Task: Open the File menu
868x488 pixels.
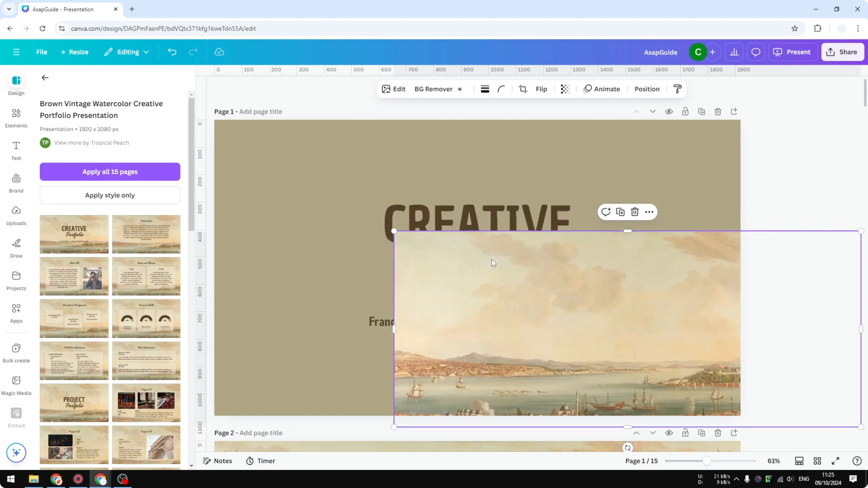Action: 42,52
